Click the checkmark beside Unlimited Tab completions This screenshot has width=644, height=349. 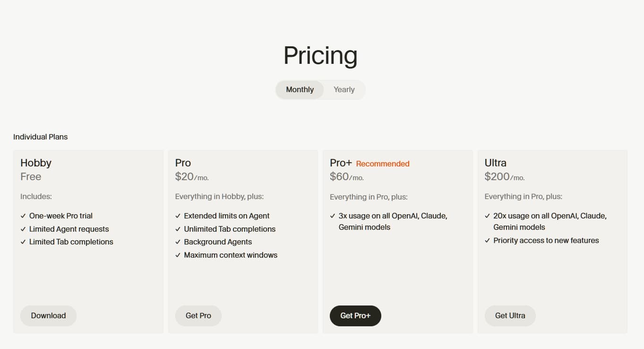(x=177, y=229)
